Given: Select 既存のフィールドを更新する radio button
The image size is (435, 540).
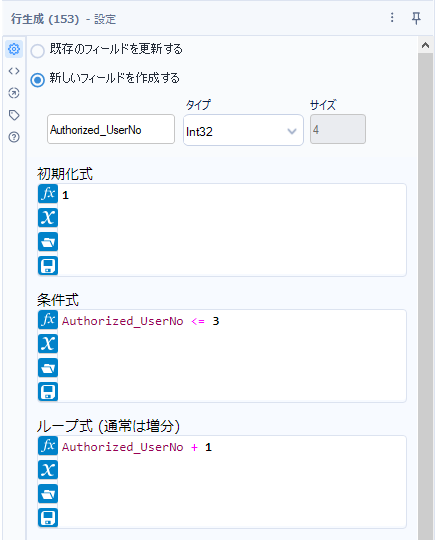Looking at the screenshot, I should click(38, 51).
